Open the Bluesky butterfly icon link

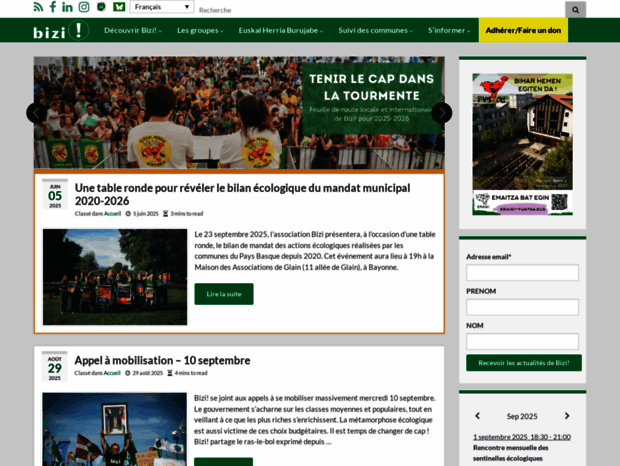[x=119, y=7]
